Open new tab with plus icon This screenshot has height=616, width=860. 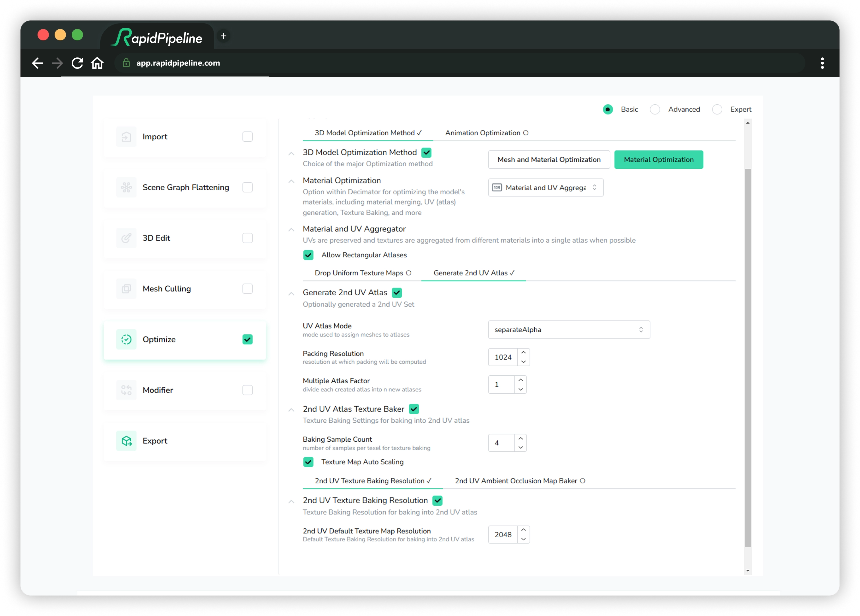(224, 36)
